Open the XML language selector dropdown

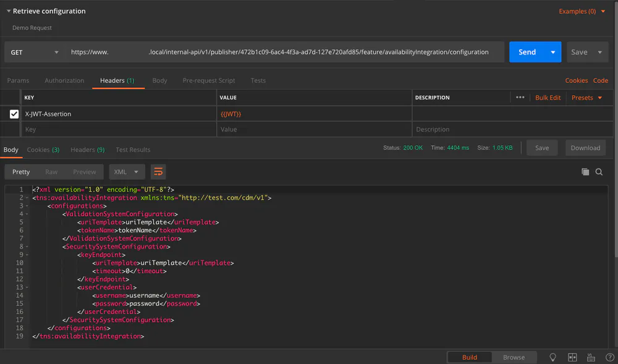127,172
